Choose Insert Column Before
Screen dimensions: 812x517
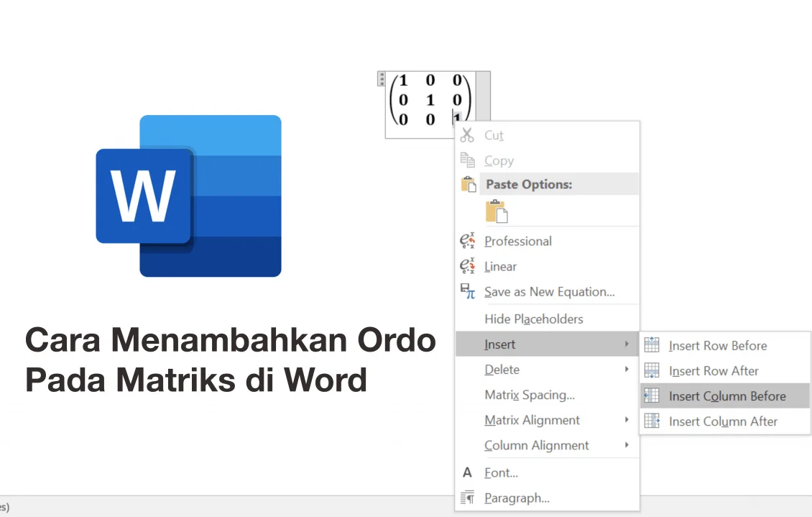coord(725,396)
